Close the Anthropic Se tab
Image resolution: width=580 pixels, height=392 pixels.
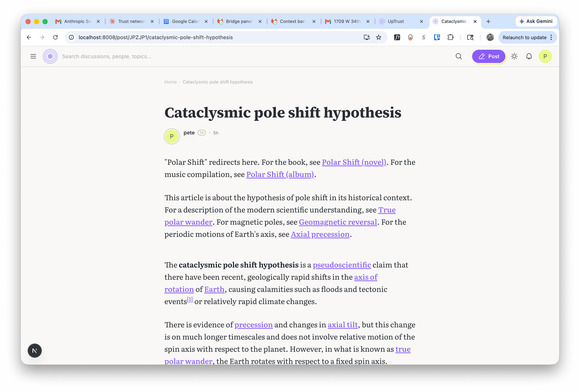[98, 21]
